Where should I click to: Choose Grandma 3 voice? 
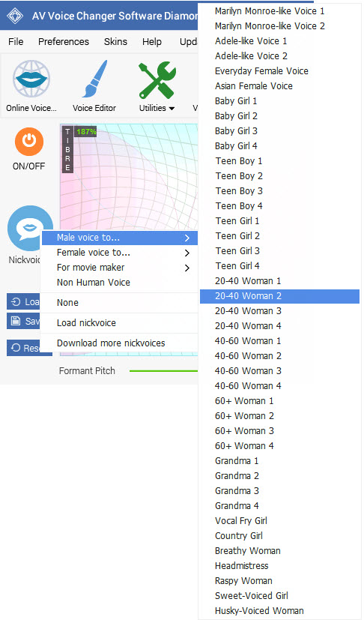pyautogui.click(x=279, y=491)
